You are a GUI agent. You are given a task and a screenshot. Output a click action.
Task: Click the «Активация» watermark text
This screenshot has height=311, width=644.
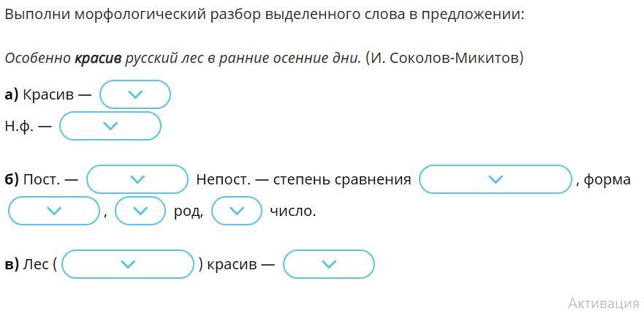(x=606, y=303)
